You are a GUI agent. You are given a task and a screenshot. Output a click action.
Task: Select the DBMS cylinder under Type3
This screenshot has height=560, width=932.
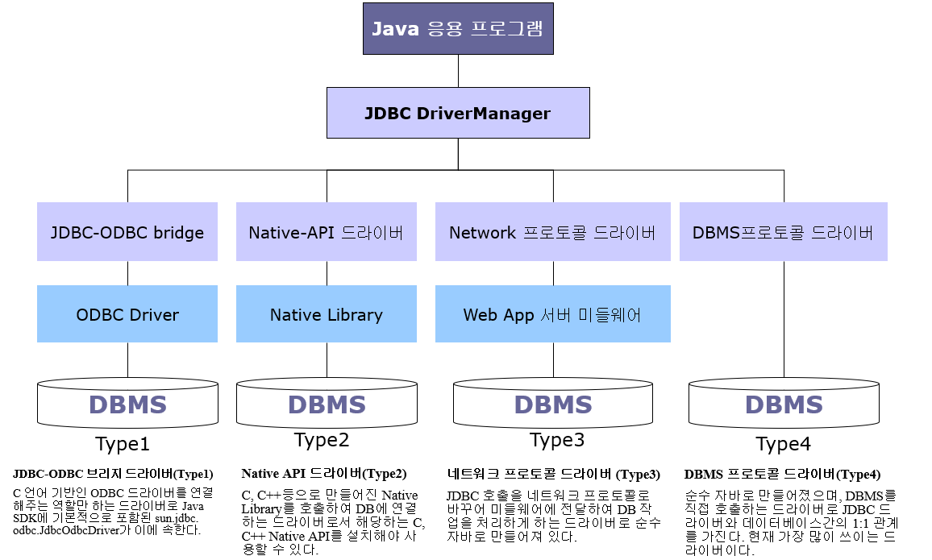[553, 403]
